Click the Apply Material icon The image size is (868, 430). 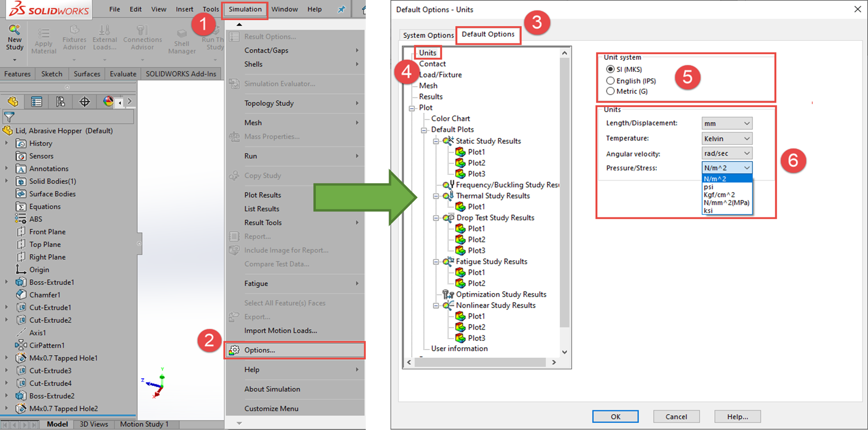point(43,33)
